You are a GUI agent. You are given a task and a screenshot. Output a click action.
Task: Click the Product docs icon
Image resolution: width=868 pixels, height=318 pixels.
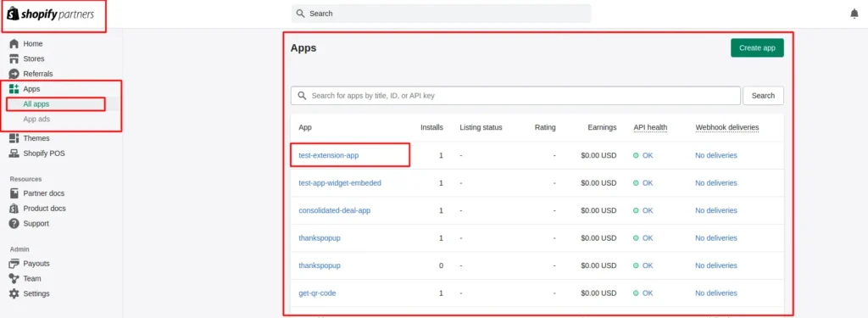point(14,209)
